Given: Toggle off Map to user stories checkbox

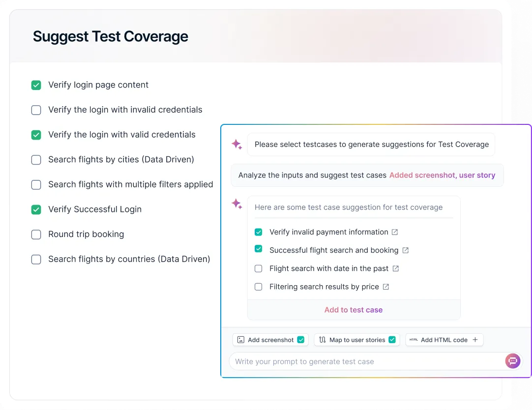Looking at the screenshot, I should 392,340.
